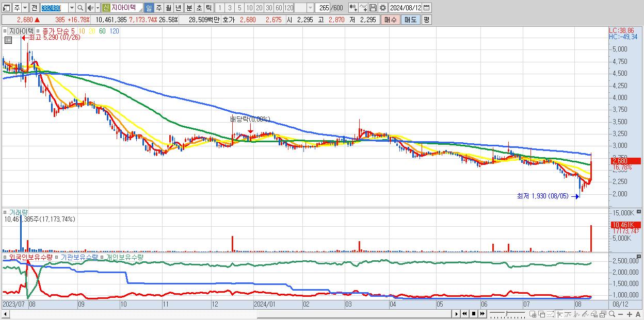This screenshot has height=320, width=644.
Task: Select the minute 분 chart period
Action: (x=189, y=8)
